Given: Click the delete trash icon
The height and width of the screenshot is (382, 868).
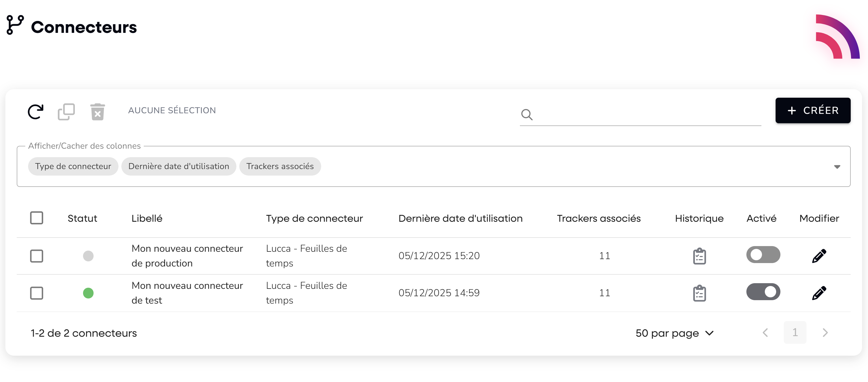Looking at the screenshot, I should coord(98,112).
